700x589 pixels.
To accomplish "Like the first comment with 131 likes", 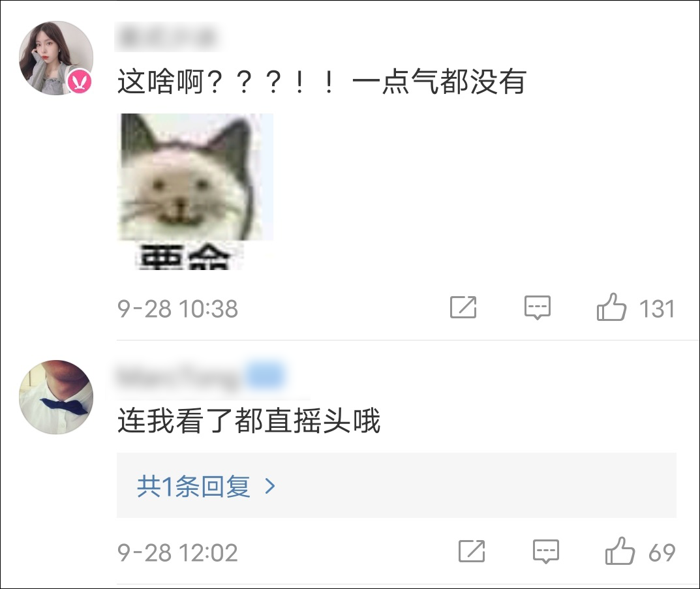I will pos(611,307).
